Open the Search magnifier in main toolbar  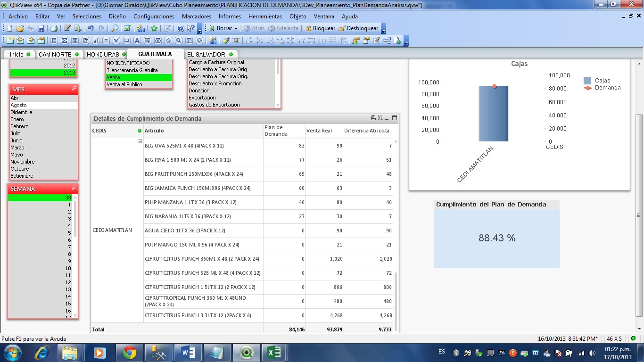coord(115,28)
